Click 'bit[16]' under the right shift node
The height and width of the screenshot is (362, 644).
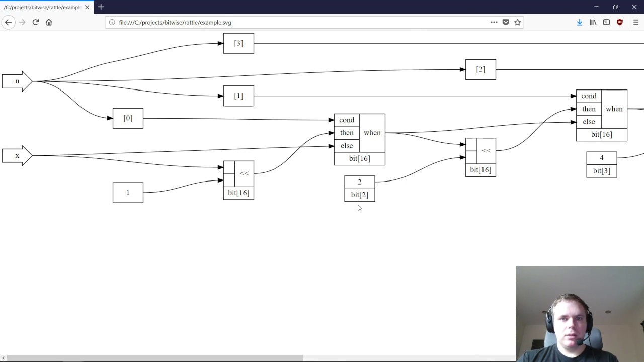coord(480,170)
